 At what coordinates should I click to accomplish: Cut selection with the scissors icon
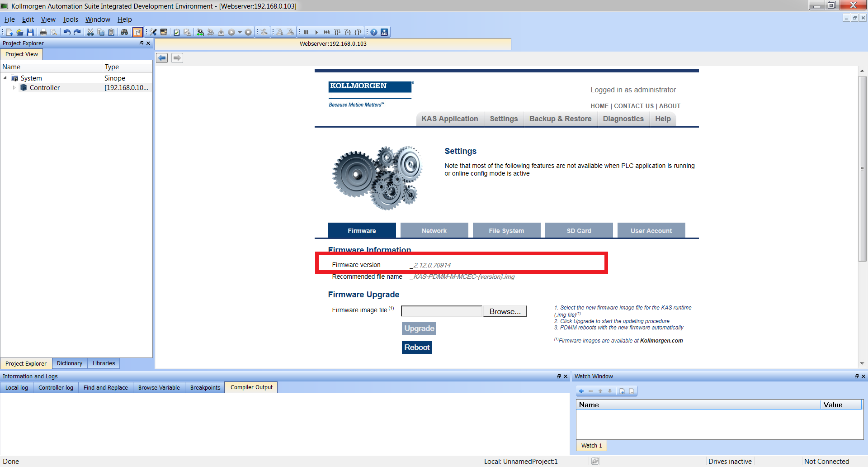(x=90, y=32)
